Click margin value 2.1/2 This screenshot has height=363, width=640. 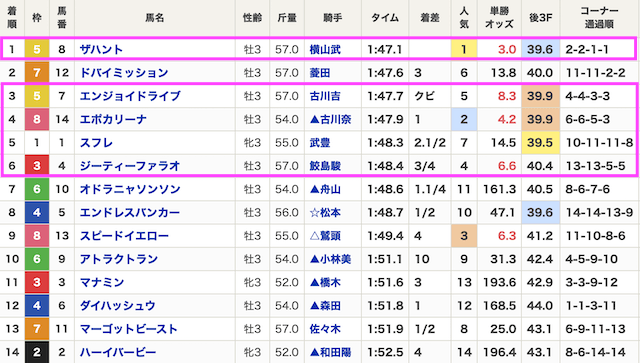coord(430,143)
